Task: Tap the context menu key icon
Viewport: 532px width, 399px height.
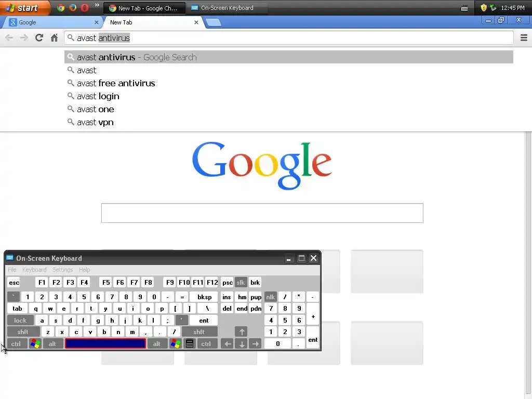Action: click(x=190, y=344)
